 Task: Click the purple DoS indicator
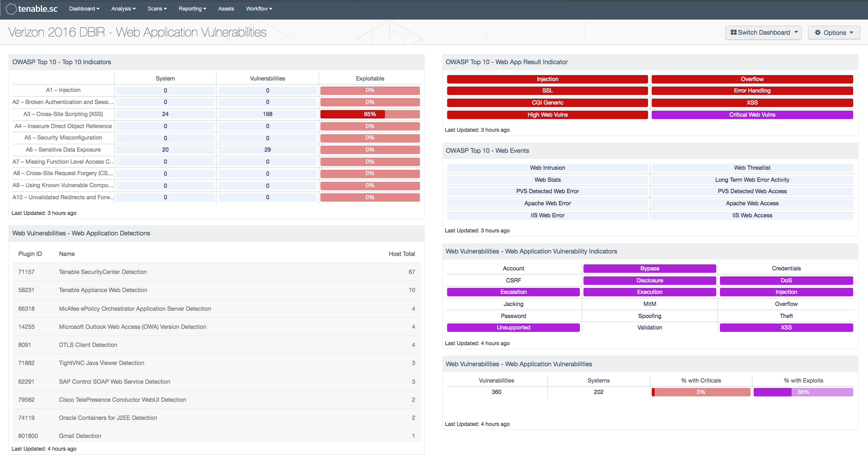coord(786,280)
